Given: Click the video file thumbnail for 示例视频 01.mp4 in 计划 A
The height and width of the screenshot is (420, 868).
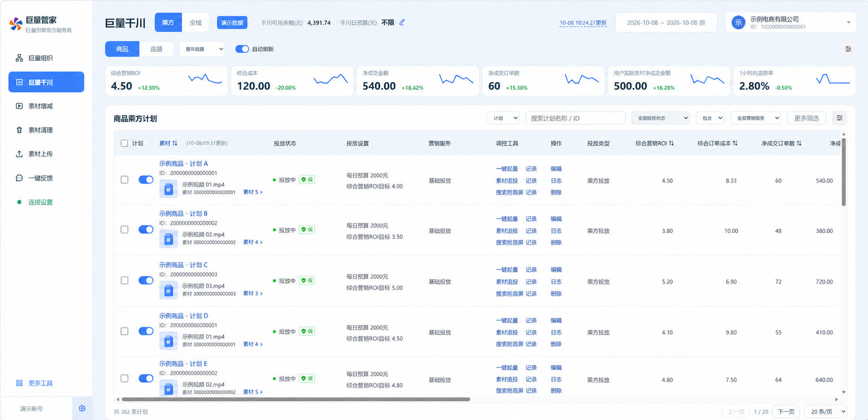Looking at the screenshot, I should 168,189.
